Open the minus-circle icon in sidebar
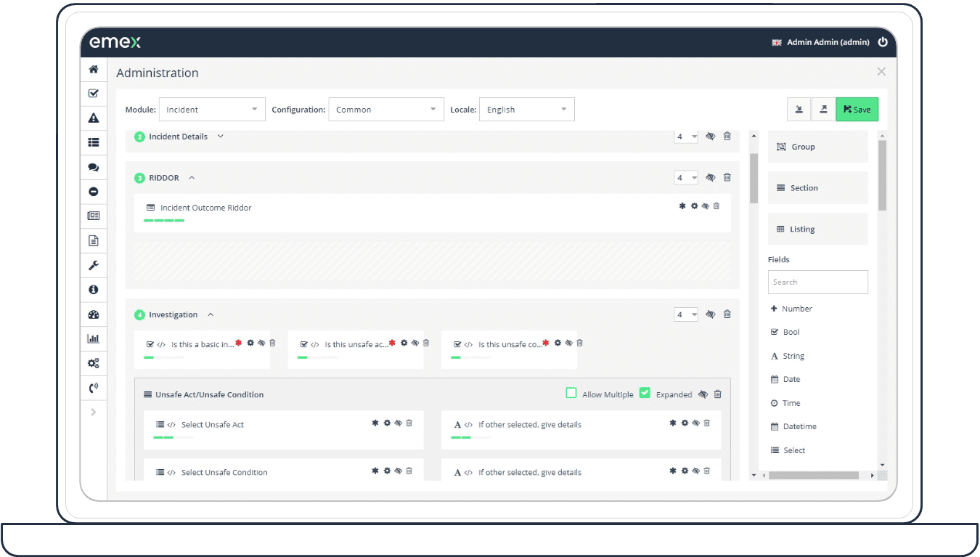 point(93,192)
